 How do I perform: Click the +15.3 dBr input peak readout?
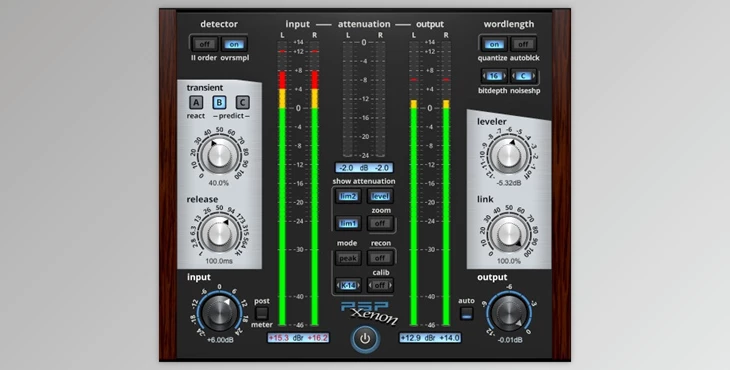point(298,338)
